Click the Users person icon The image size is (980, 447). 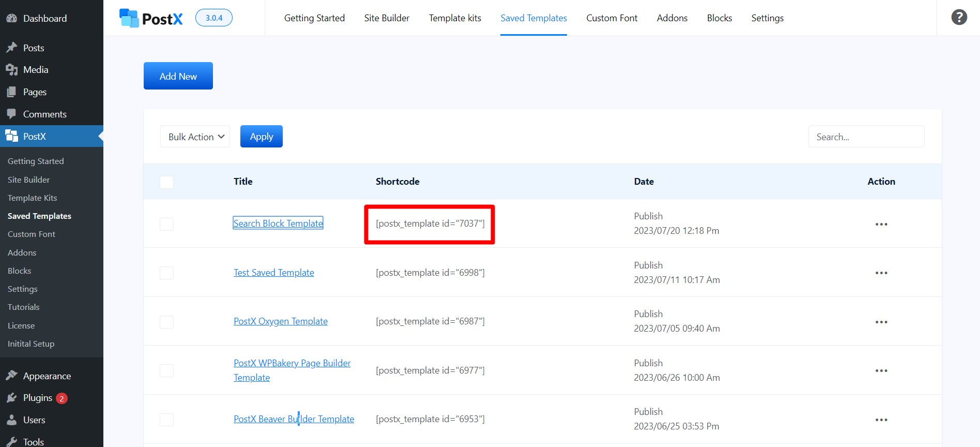[12, 420]
